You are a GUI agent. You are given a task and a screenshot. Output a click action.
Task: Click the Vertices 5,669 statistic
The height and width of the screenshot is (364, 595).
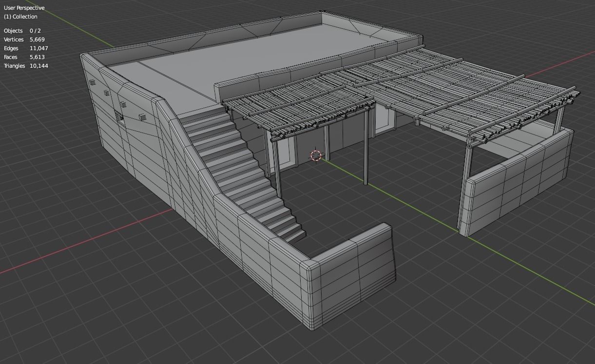[24, 39]
